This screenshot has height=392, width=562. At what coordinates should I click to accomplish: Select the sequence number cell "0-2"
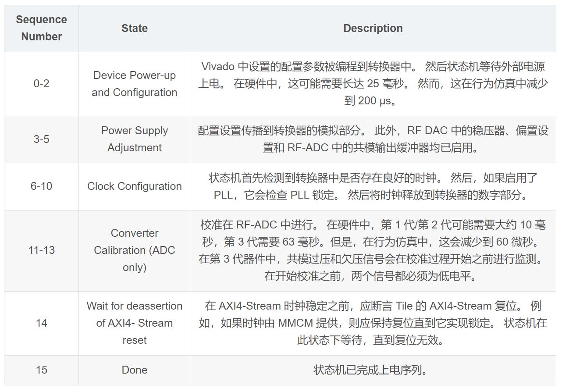(x=42, y=84)
